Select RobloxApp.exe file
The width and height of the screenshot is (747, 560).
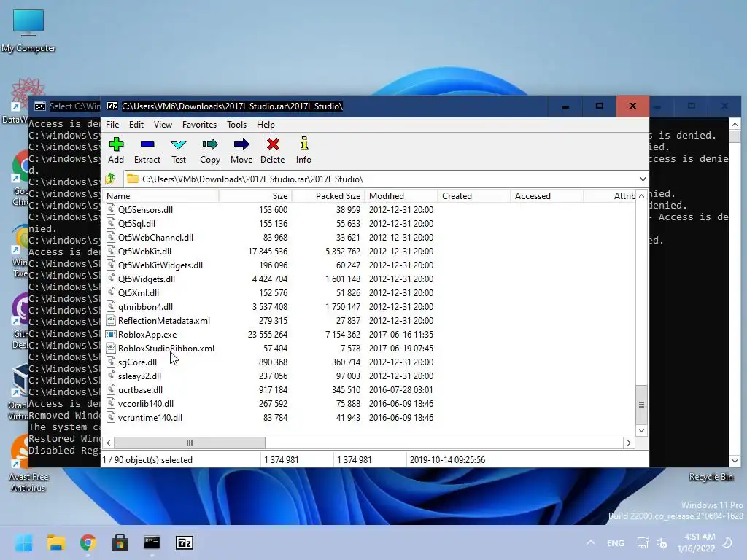pos(147,334)
